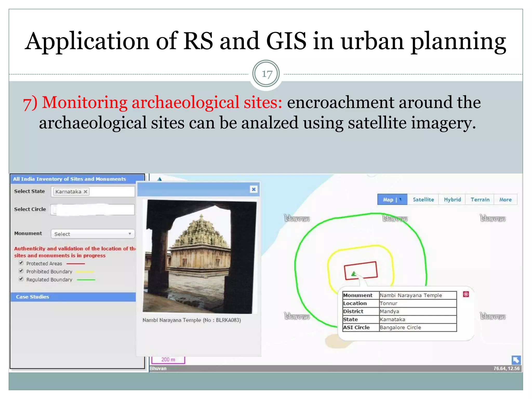Screen dimensions: 532x399
Task: Click the yellow Prohibited Boundary legend line
Action: pos(85,272)
